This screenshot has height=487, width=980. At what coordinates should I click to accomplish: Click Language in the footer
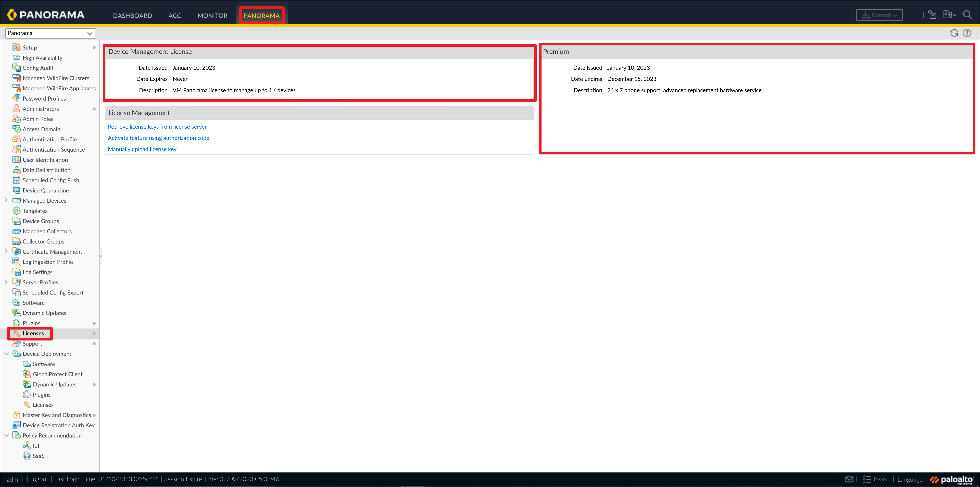click(910, 479)
